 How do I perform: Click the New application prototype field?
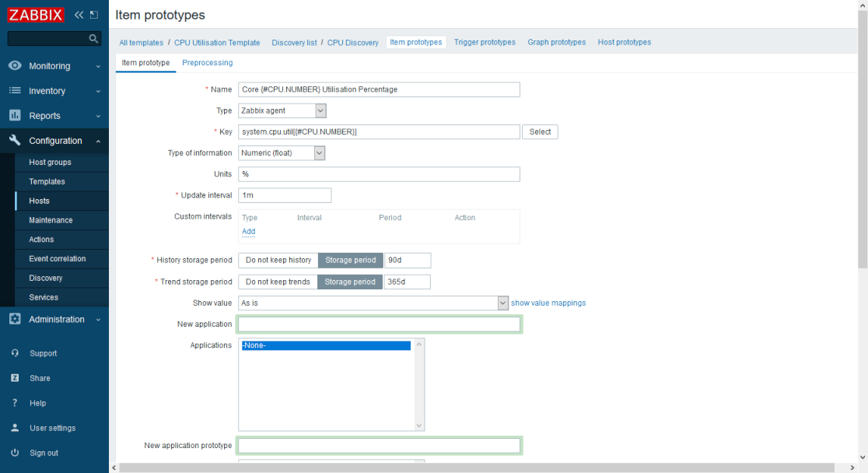click(x=380, y=445)
